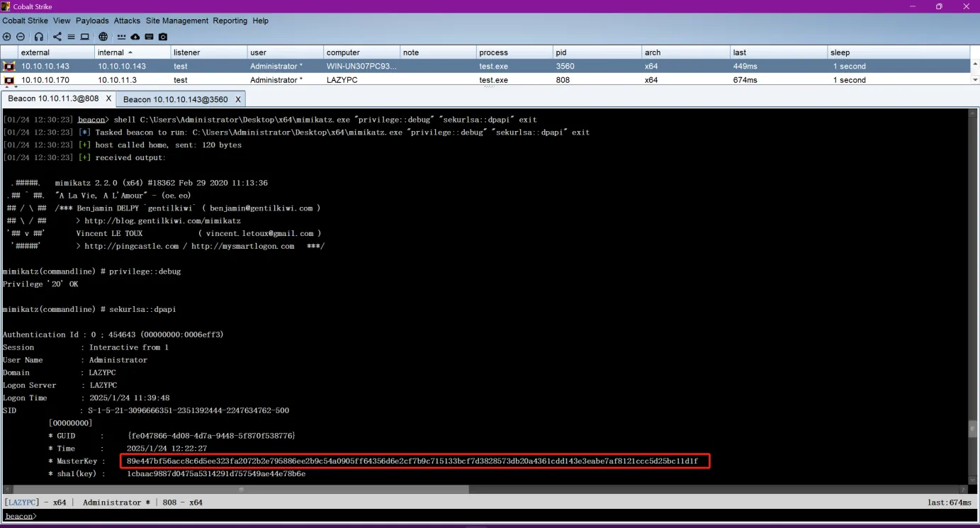Image resolution: width=980 pixels, height=528 pixels.
Task: Click the sha1(key) value 1cbaac9887d...
Action: click(216, 473)
